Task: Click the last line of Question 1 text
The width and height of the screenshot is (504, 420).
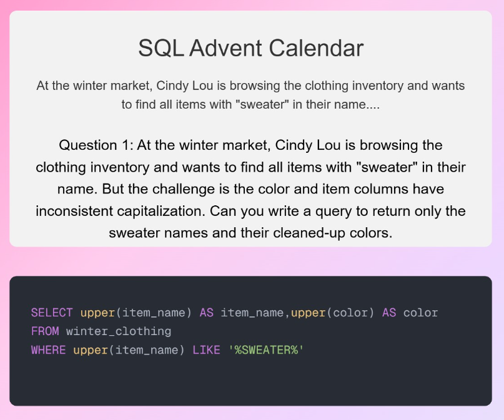Action: (x=250, y=233)
